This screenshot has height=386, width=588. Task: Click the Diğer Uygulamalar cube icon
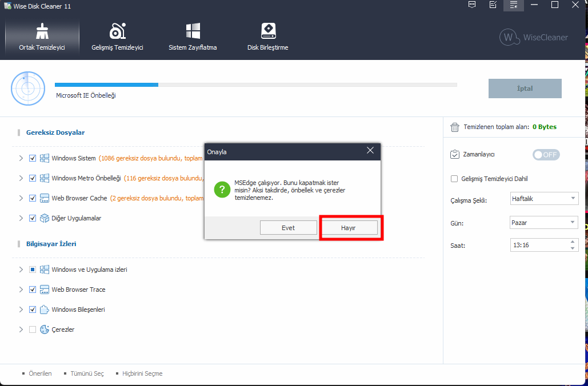pos(45,218)
